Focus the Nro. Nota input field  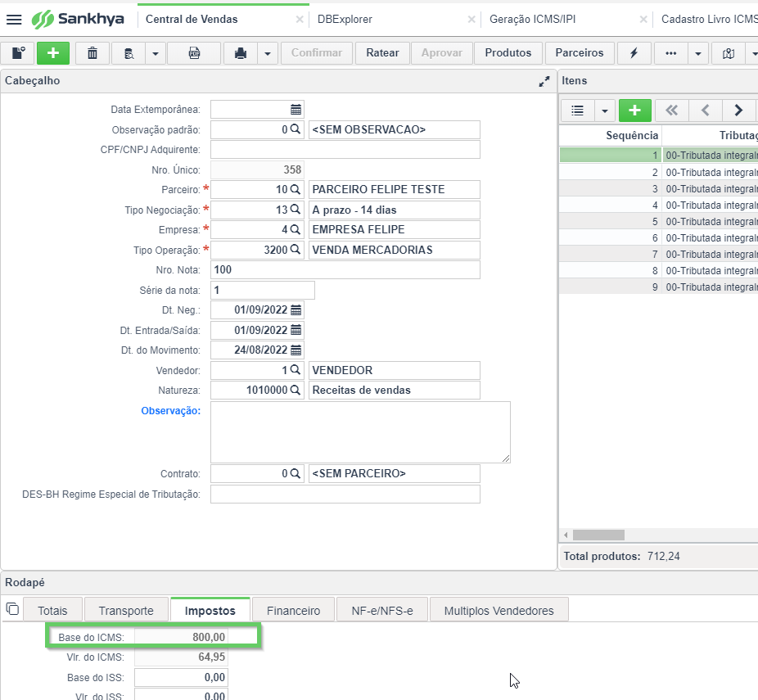coord(345,269)
